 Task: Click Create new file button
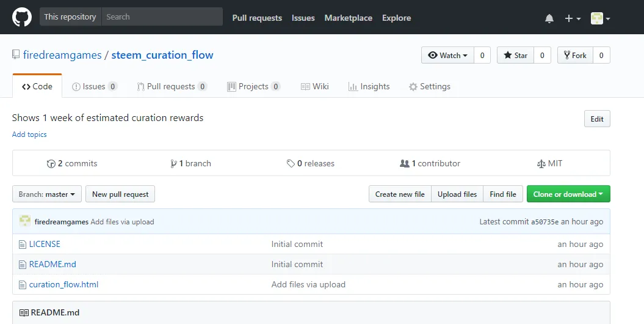coord(400,194)
